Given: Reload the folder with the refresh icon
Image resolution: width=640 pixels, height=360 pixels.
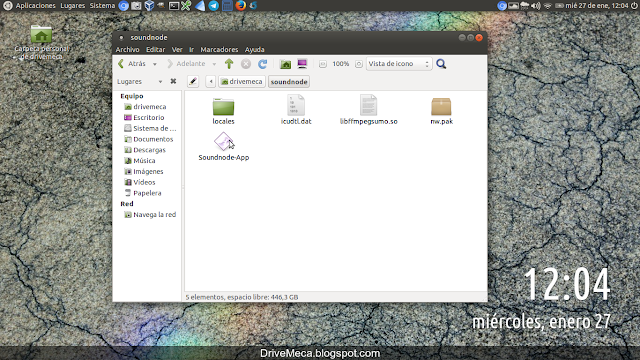Looking at the screenshot, I should [x=262, y=64].
